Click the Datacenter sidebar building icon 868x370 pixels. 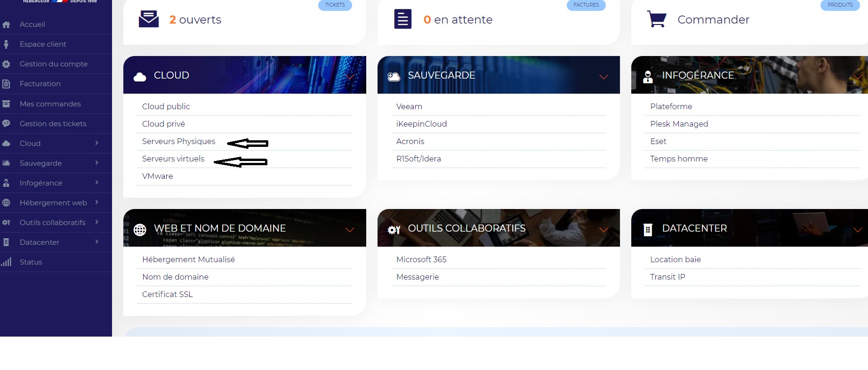pyautogui.click(x=6, y=242)
